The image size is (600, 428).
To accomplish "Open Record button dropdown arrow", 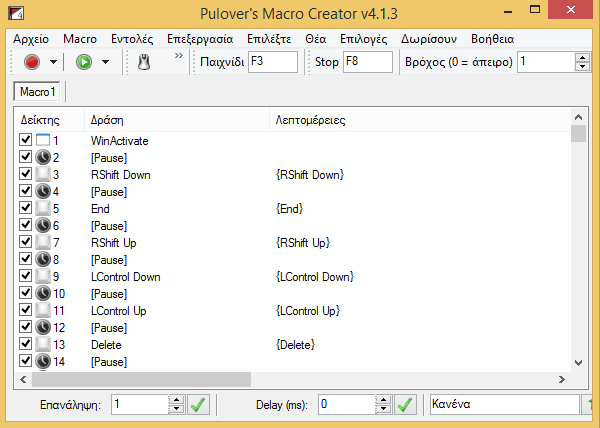I will click(x=53, y=62).
